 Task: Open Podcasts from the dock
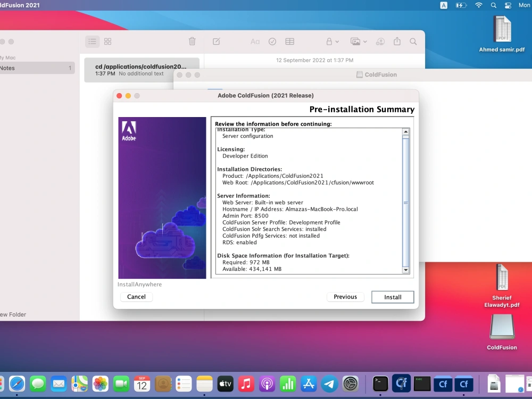[x=267, y=384]
